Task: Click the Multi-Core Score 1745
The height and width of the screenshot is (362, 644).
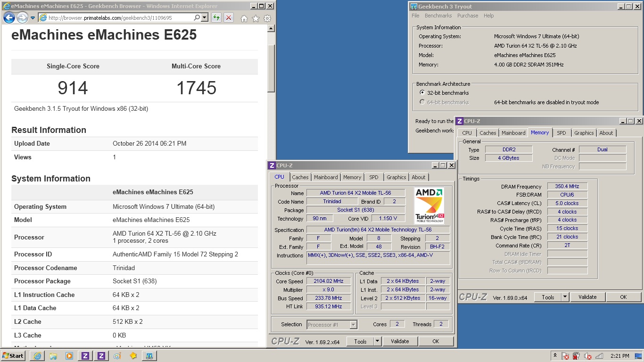Action: pos(196,88)
